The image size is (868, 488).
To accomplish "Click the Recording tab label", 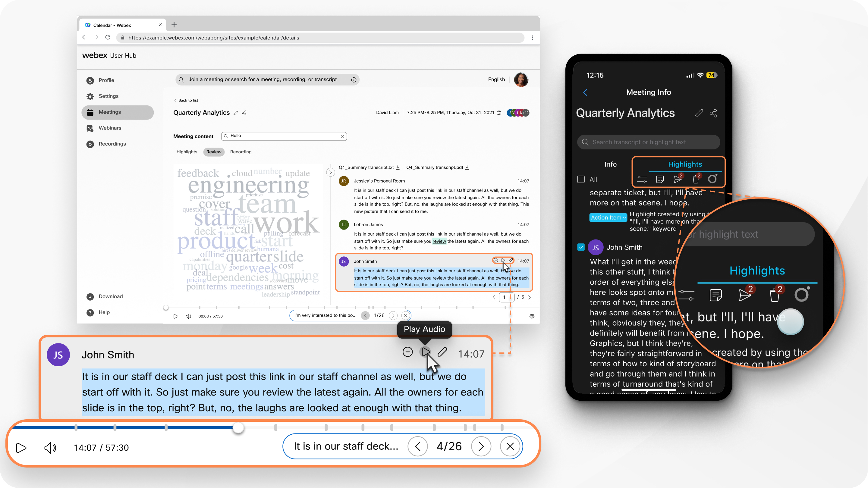I will [241, 152].
